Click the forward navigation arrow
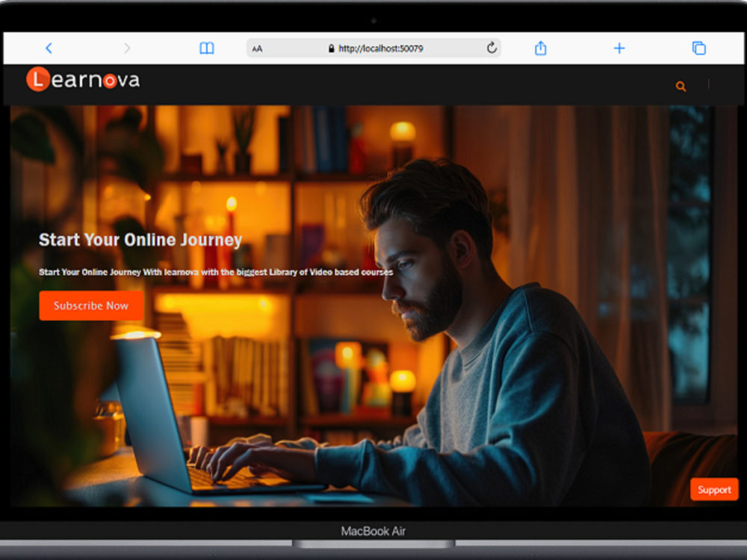 pos(127,48)
